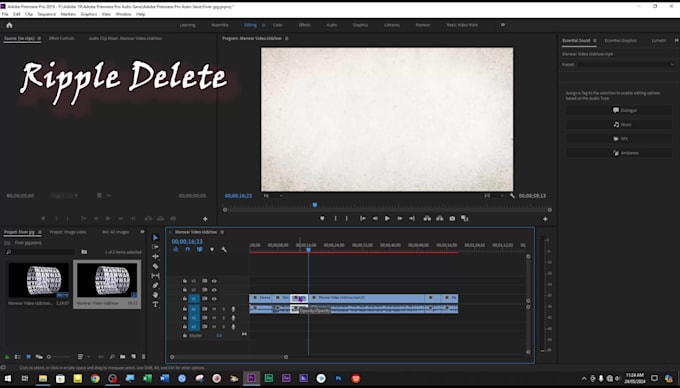Open the Markers menu
The image size is (680, 388).
point(68,14)
